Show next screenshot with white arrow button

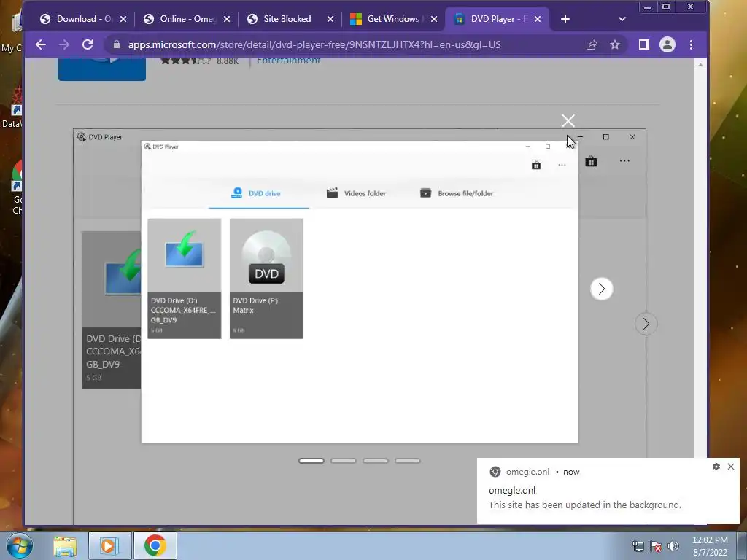click(602, 289)
